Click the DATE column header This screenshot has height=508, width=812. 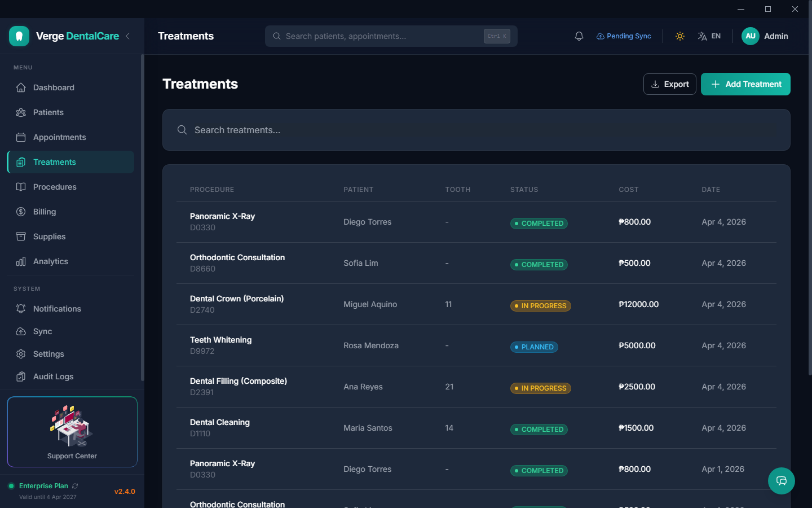click(711, 190)
